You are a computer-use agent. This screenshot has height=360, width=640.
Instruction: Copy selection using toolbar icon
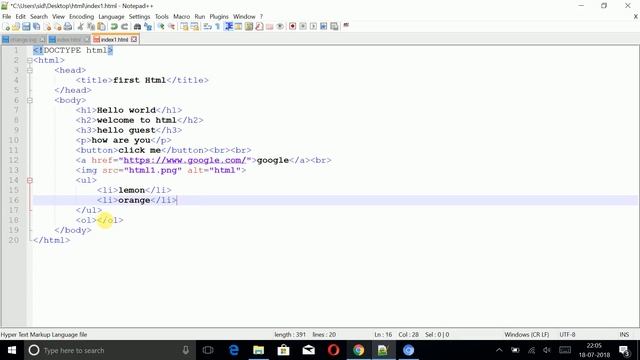pyautogui.click(x=91, y=27)
